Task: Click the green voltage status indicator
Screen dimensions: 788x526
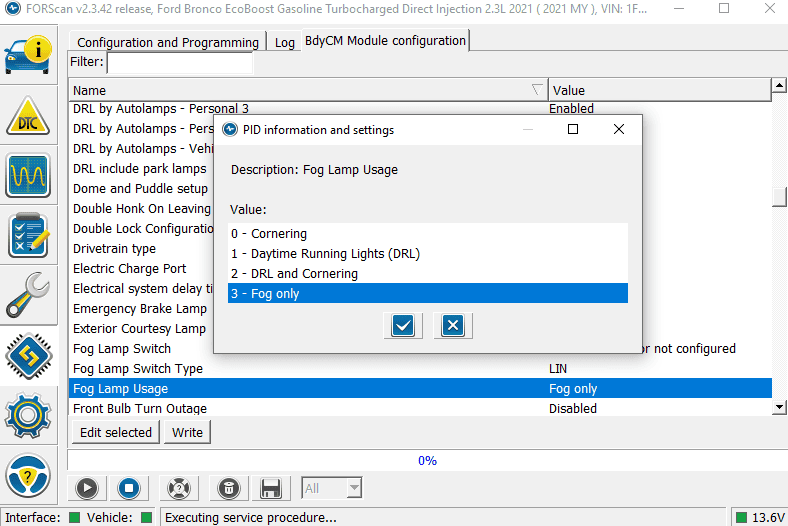Action: [x=741, y=517]
